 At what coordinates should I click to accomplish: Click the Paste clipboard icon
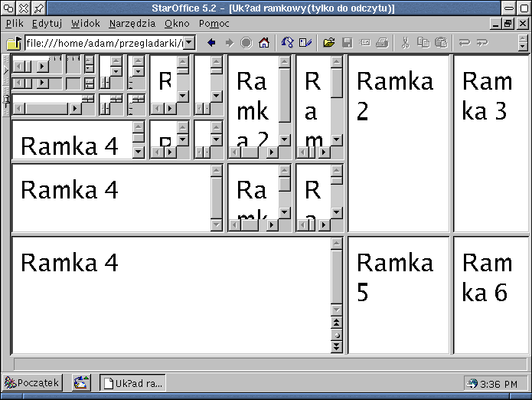(441, 43)
